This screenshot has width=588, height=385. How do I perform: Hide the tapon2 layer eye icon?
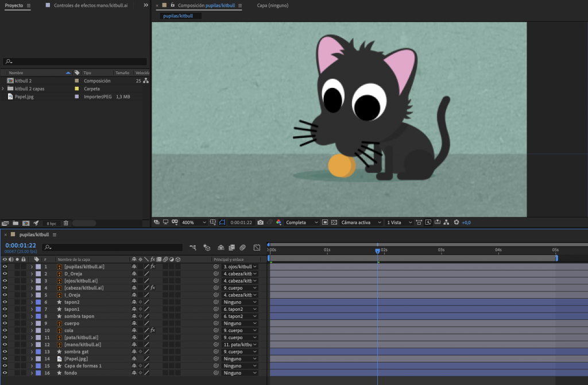[x=5, y=302]
